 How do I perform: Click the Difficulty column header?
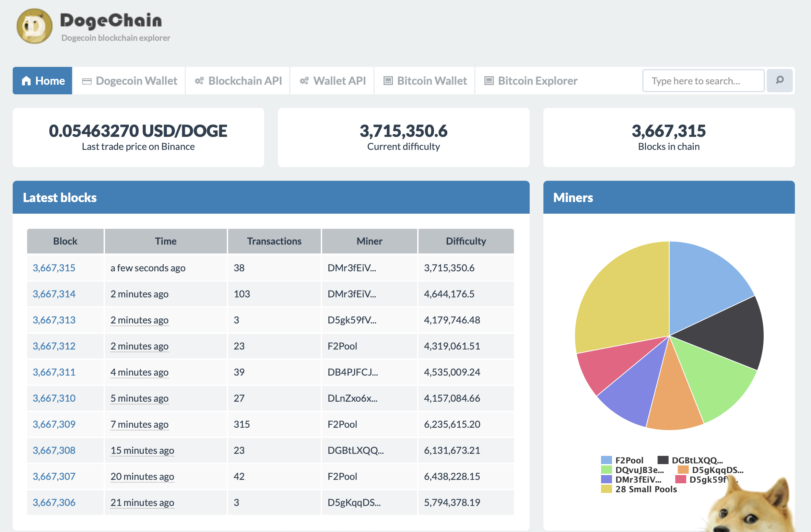coord(466,241)
